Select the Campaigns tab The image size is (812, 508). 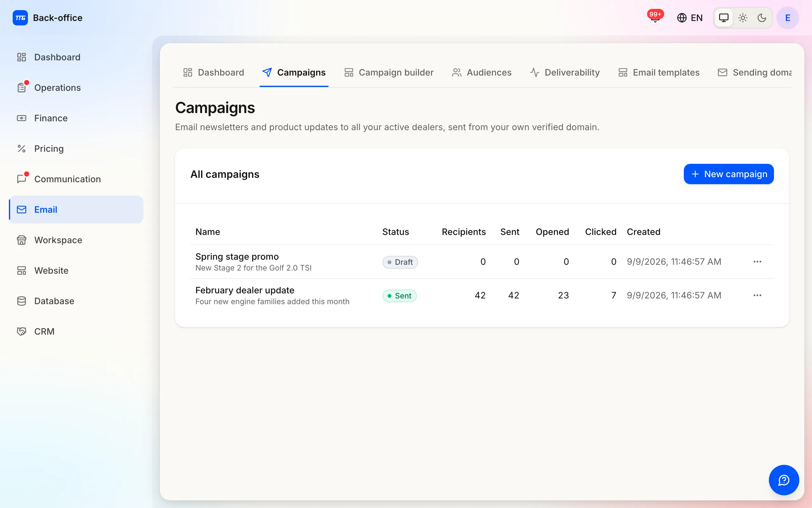tap(294, 73)
